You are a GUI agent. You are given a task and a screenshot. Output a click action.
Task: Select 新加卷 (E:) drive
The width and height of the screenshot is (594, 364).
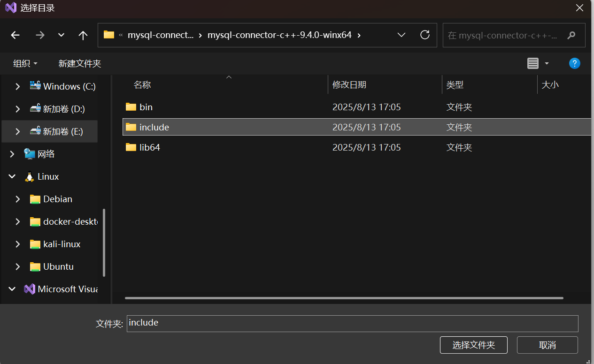(x=63, y=131)
